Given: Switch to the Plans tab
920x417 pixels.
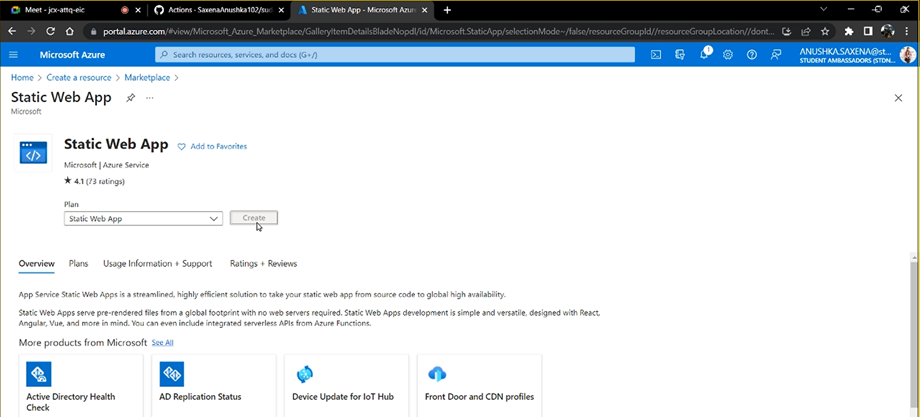Looking at the screenshot, I should tap(78, 264).
